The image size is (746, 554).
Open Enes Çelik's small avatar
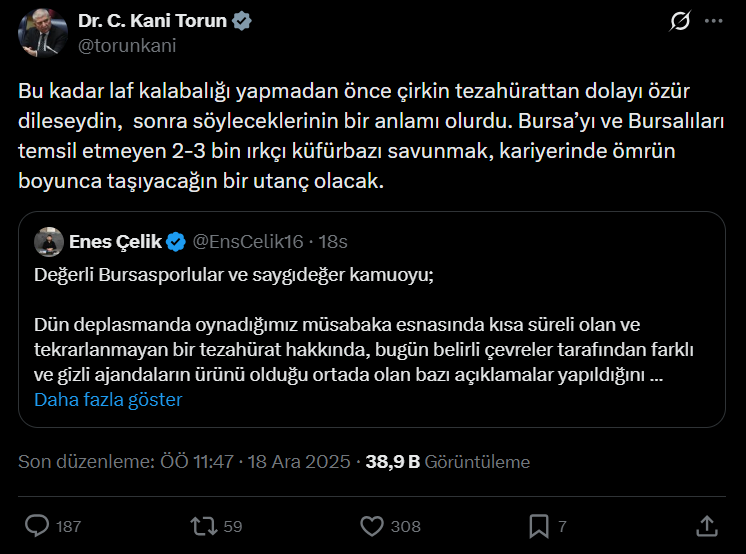[49, 242]
